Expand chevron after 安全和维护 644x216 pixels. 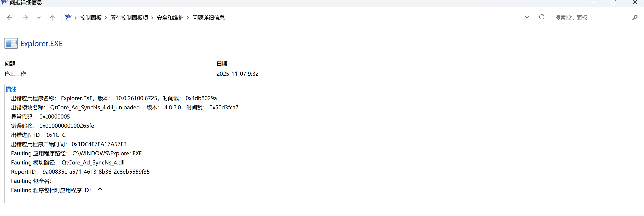click(x=188, y=18)
